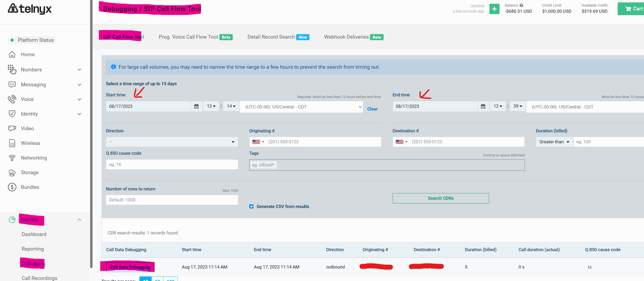Open Debugging under Reports
Image resolution: width=644 pixels, height=281 pixels.
coord(34,264)
